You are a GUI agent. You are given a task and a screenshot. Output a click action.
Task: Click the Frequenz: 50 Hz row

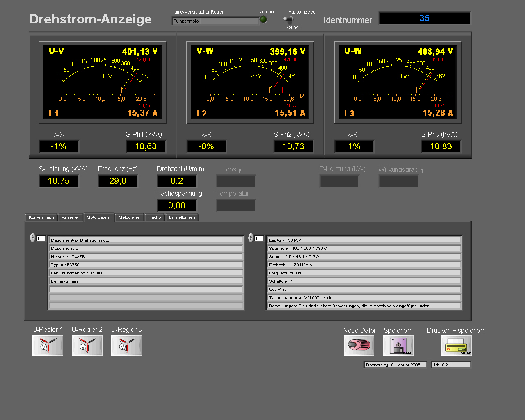tap(364, 273)
